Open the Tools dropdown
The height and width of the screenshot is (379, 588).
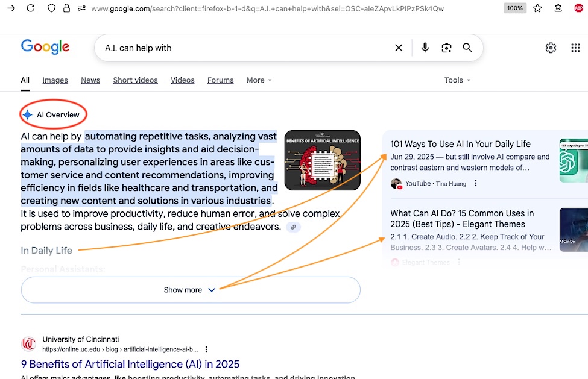click(x=457, y=80)
